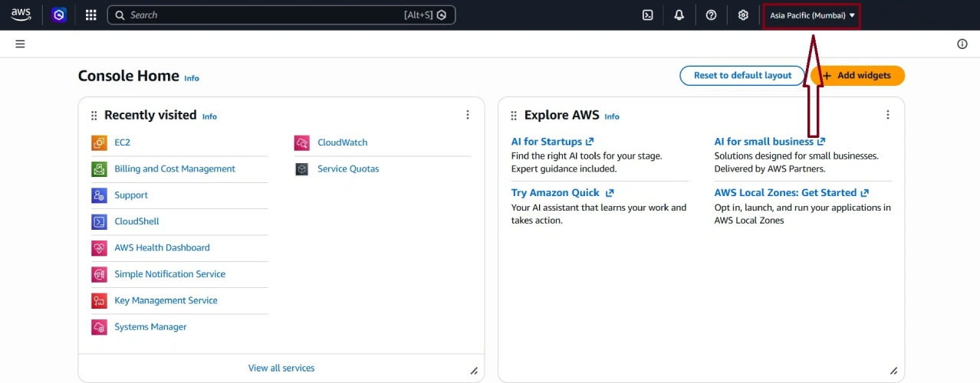Click the Support service icon
Image resolution: width=980 pixels, height=383 pixels.
tap(99, 195)
